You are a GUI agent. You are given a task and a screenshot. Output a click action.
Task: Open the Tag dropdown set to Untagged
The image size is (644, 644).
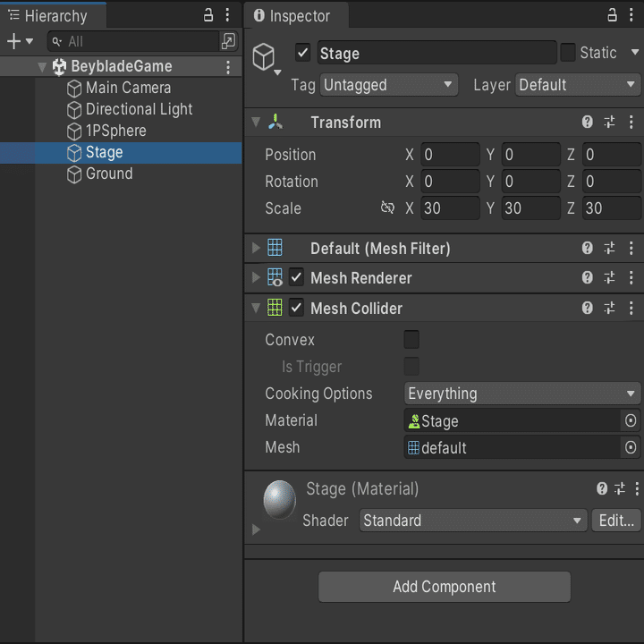click(x=389, y=85)
